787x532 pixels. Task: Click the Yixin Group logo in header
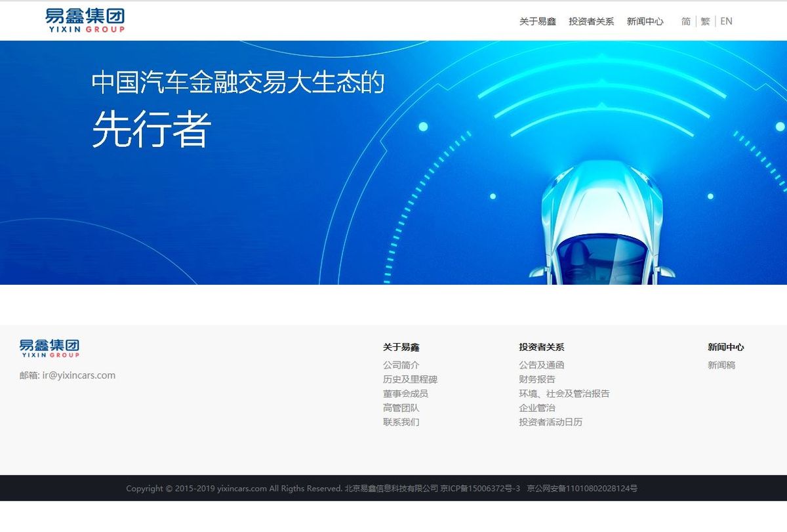(x=85, y=20)
